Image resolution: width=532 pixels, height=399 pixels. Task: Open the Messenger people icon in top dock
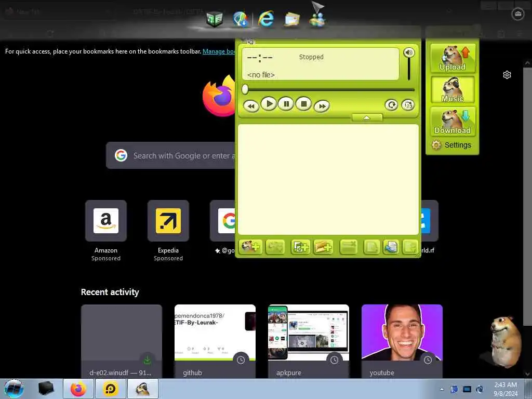point(317,19)
